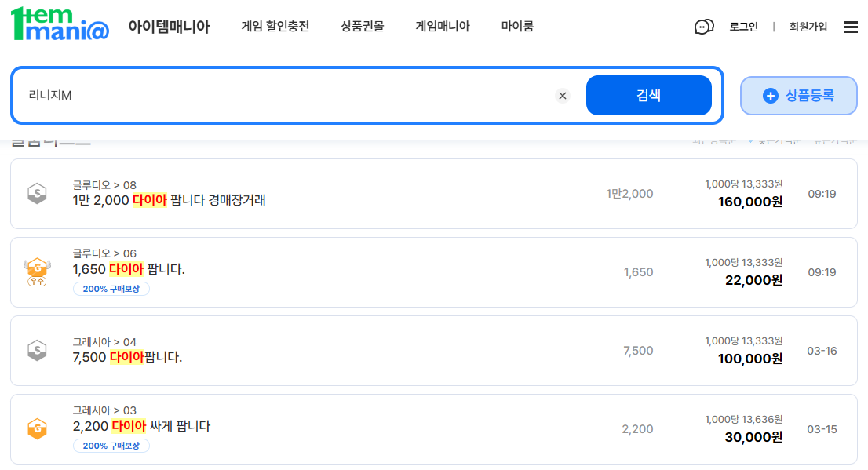This screenshot has width=868, height=470.
Task: Click the gray S seller badge for 1만 2,000 다이아 listing
Action: (37, 194)
